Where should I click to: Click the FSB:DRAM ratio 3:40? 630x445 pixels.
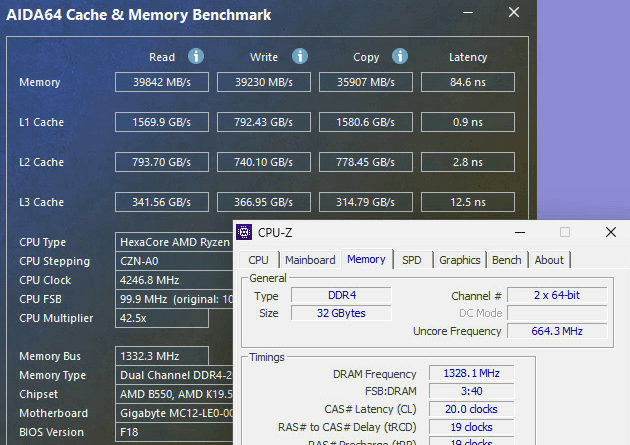click(472, 391)
